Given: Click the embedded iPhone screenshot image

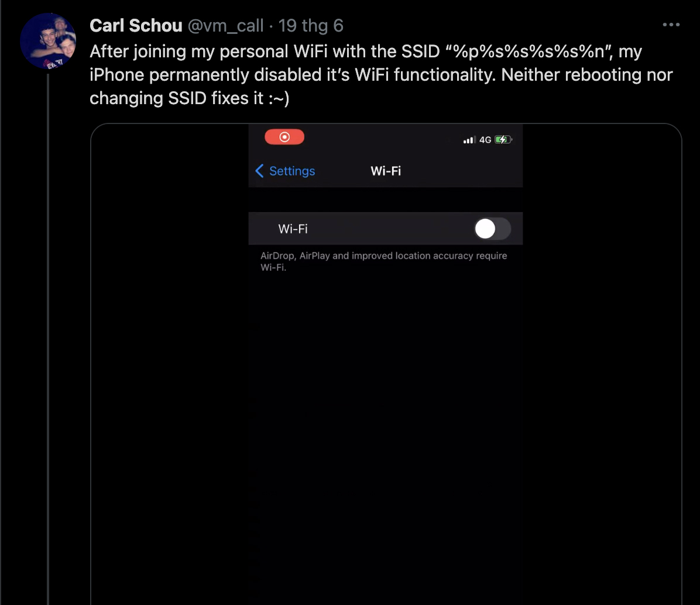Looking at the screenshot, I should (385, 363).
